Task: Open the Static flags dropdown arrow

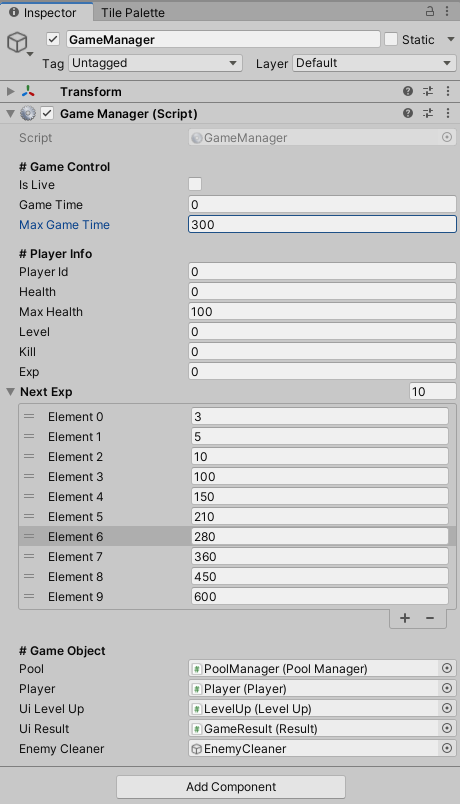Action: tap(451, 39)
